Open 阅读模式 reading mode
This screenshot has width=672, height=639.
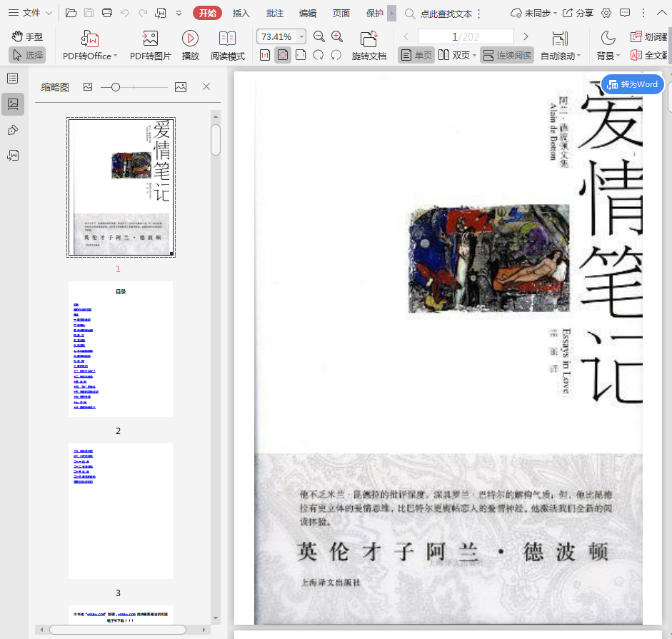pos(227,39)
